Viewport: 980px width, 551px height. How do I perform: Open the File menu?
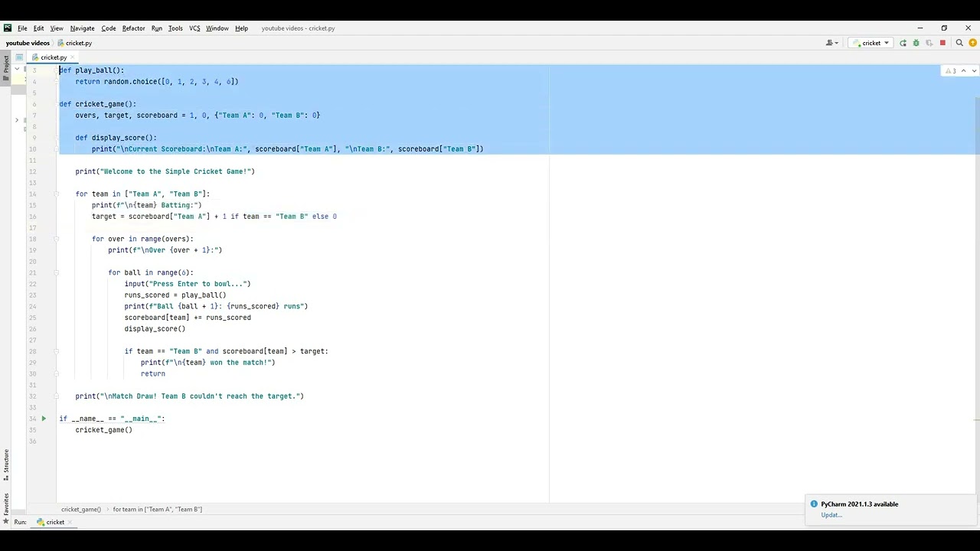[22, 28]
